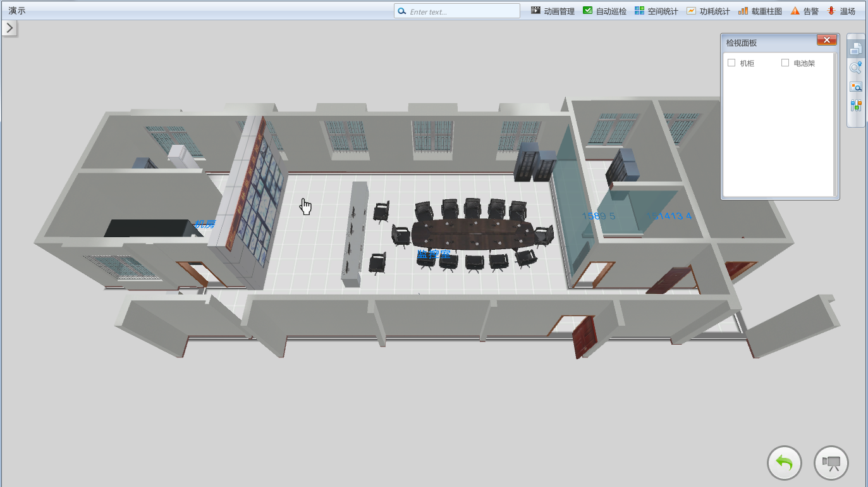View 告警 alarm warnings
This screenshot has height=487, width=868.
pos(804,11)
